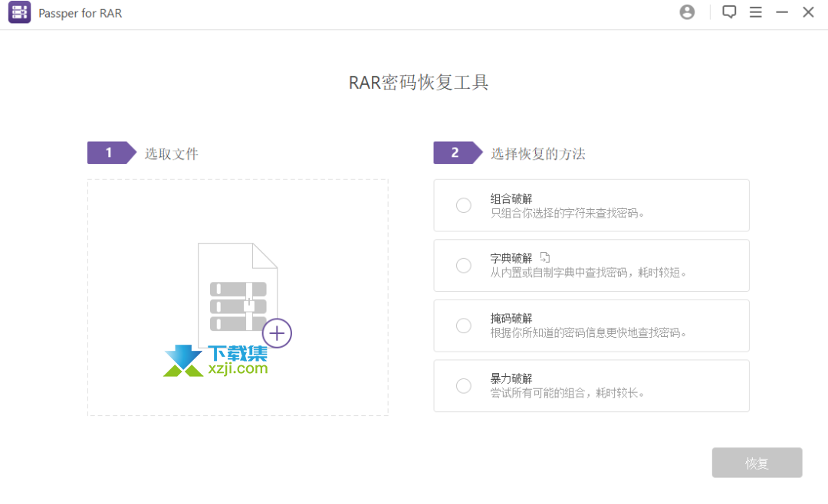Click the dictionary import icon beside 字典破解
828x504 pixels.
click(545, 257)
